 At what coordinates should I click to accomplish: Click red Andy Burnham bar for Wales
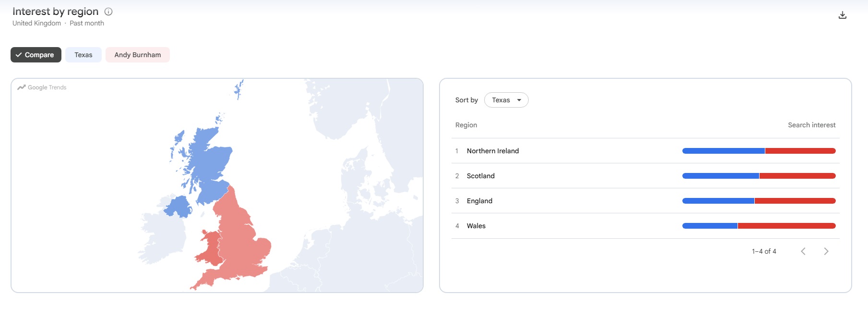click(x=787, y=226)
